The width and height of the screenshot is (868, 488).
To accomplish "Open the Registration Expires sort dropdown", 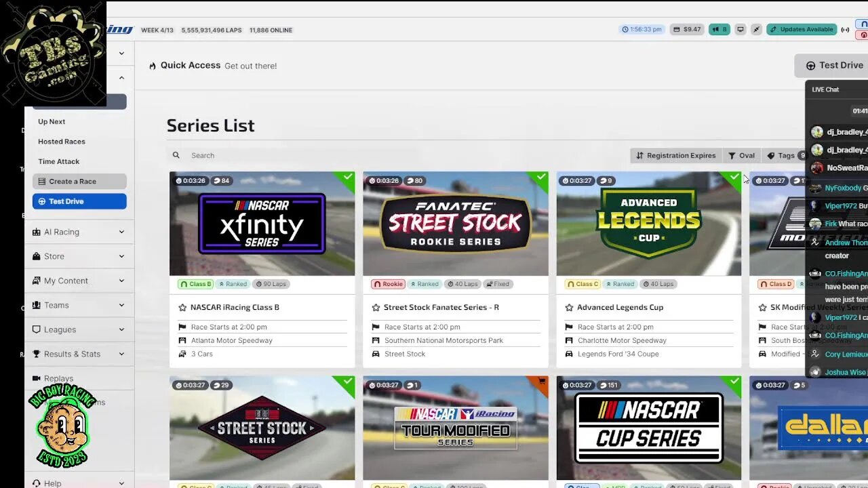I will 675,155.
